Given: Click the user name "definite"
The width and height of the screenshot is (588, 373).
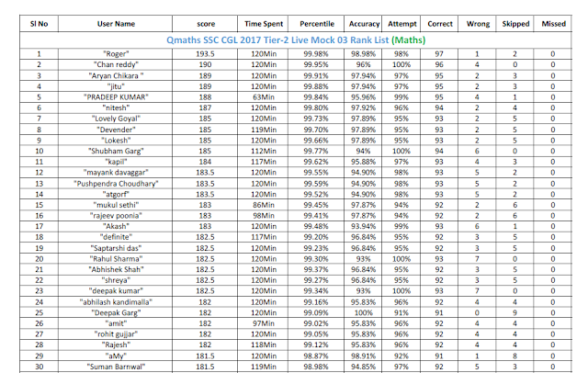Looking at the screenshot, I should pyautogui.click(x=116, y=237).
